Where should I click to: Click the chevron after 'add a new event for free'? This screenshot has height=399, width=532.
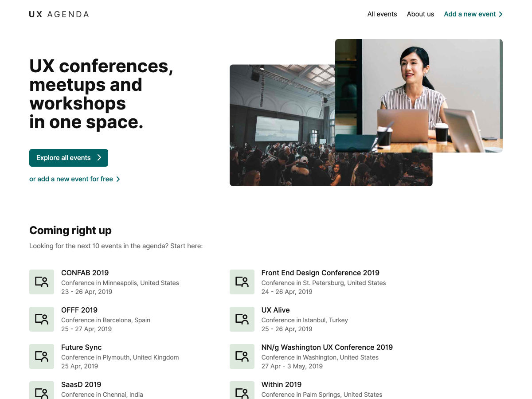pyautogui.click(x=118, y=179)
